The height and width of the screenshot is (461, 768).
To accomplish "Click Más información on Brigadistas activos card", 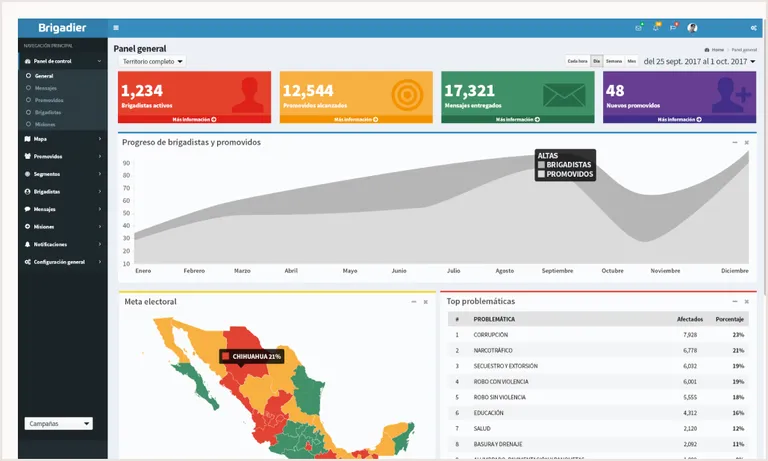I will [x=194, y=120].
